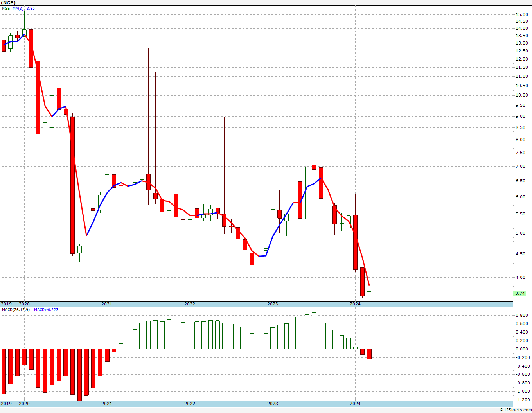Viewport: 532px width, 413px height.
Task: Select the 15.00 price axis label
Action: click(522, 14)
